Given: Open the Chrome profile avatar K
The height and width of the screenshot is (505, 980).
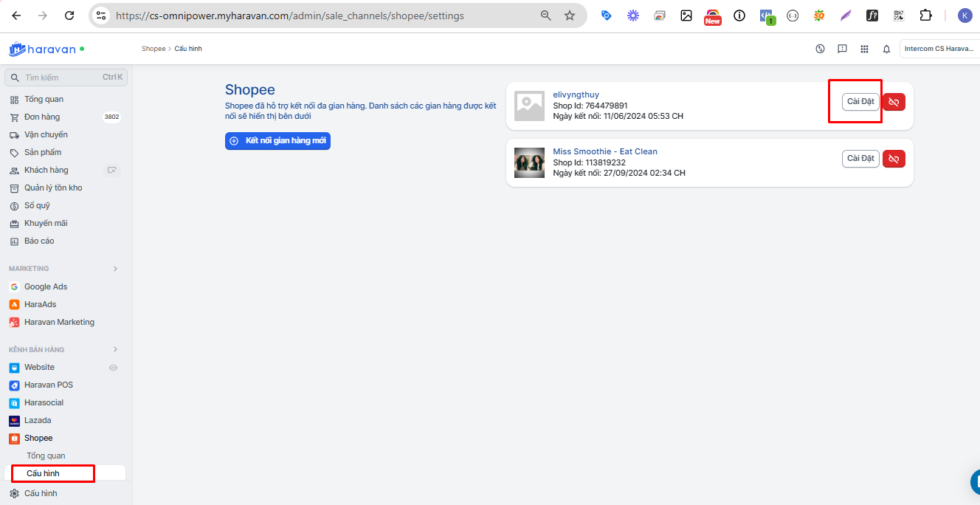Looking at the screenshot, I should [965, 16].
